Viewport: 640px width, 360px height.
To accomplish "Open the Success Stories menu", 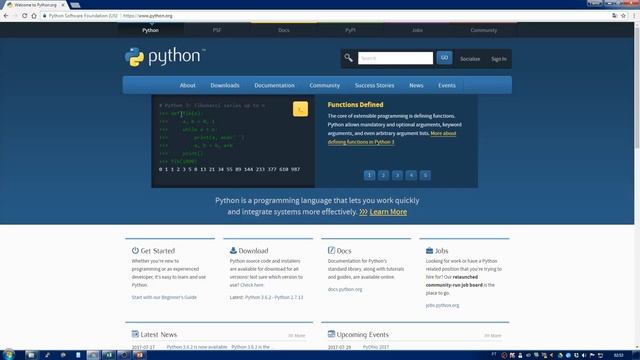I will point(374,85).
